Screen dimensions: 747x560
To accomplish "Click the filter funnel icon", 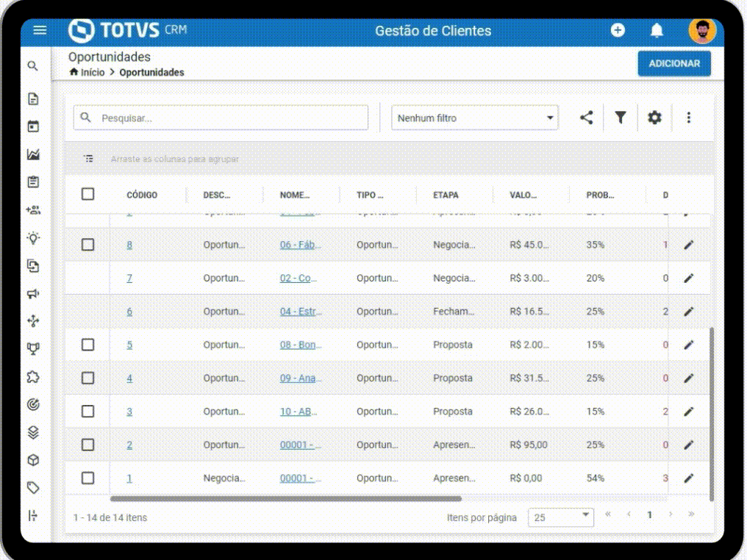I will point(621,118).
